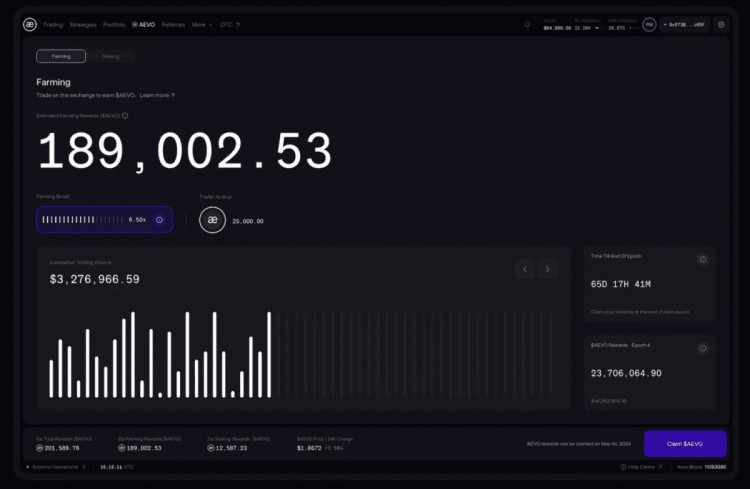Viewport: 750px width, 489px height.
Task: Click the 65D 17H 41M countdown
Action: click(x=620, y=284)
